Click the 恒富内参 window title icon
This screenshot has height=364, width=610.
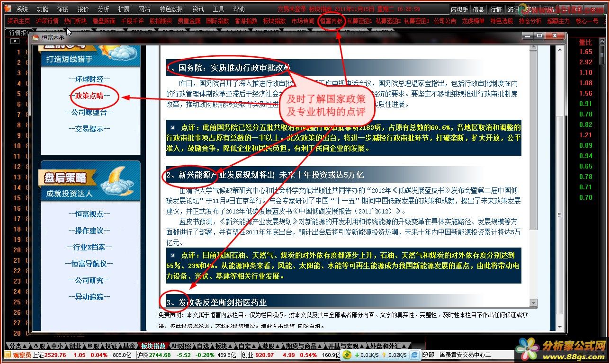pyautogui.click(x=36, y=38)
